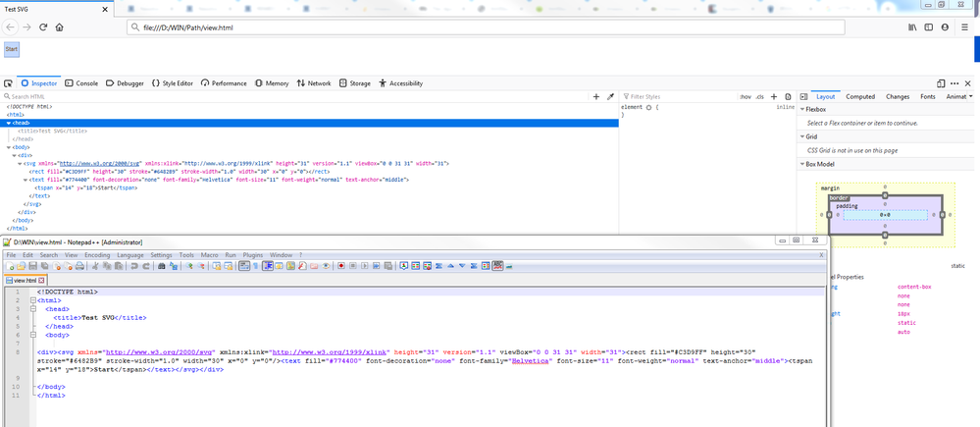Collapse the html fold marker in Notepad++
Viewport: 980px width, 427px height.
(32, 300)
